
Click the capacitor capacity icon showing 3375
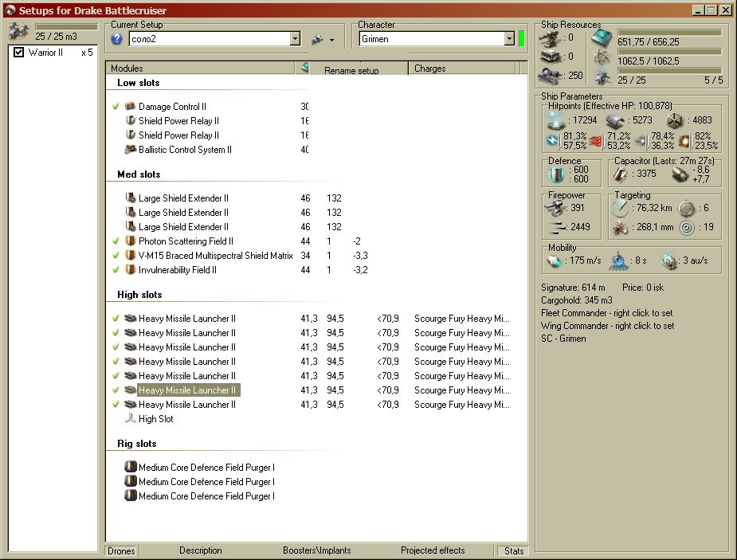[620, 174]
